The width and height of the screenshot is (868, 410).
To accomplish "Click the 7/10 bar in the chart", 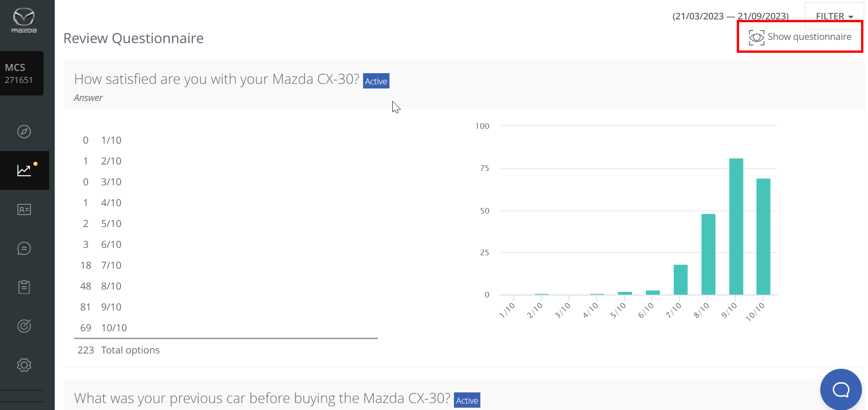I will (x=681, y=280).
